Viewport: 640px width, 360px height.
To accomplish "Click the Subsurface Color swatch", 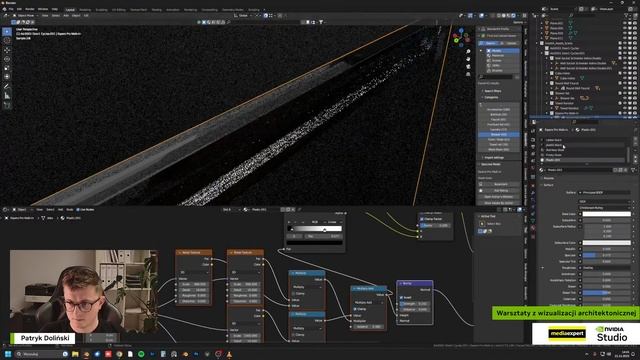I will pyautogui.click(x=607, y=242).
